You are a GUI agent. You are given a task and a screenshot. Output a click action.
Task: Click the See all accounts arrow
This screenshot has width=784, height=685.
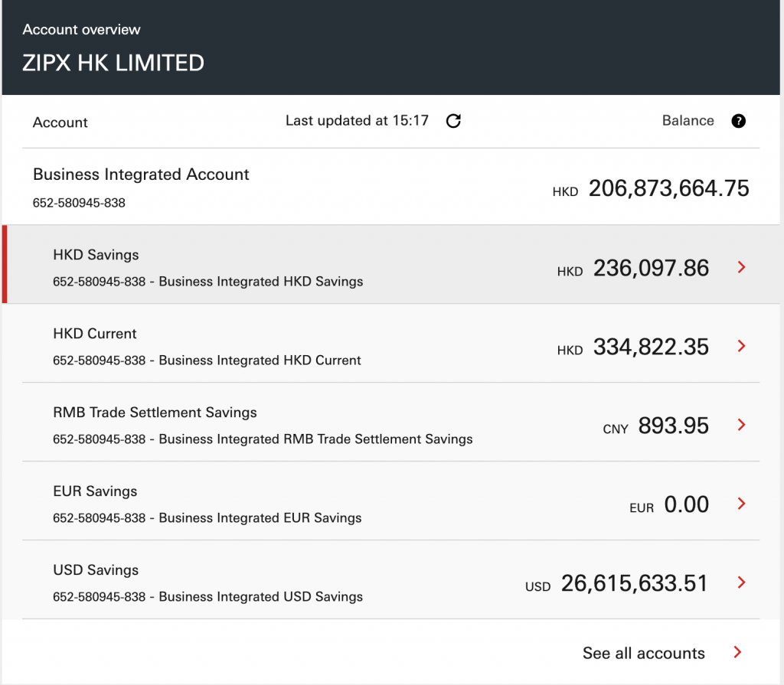pyautogui.click(x=737, y=652)
